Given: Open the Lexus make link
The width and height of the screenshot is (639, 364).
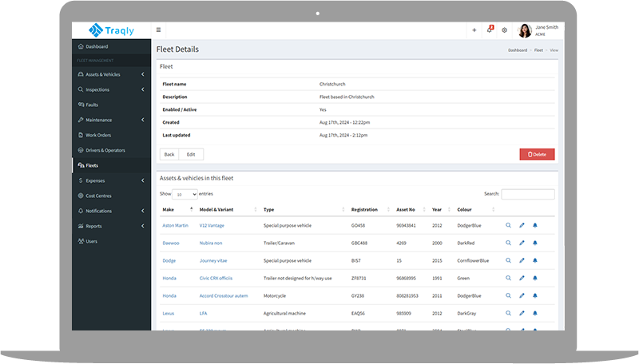Looking at the screenshot, I should click(169, 314).
